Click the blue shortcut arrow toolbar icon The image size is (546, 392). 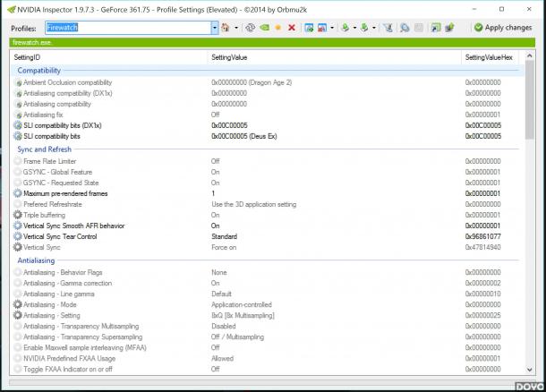435,28
